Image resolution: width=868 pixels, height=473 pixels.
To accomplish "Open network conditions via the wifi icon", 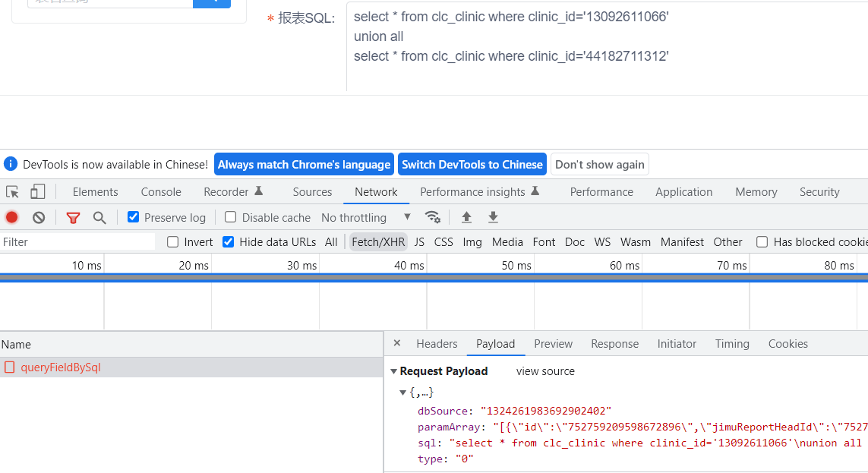I will (x=433, y=218).
